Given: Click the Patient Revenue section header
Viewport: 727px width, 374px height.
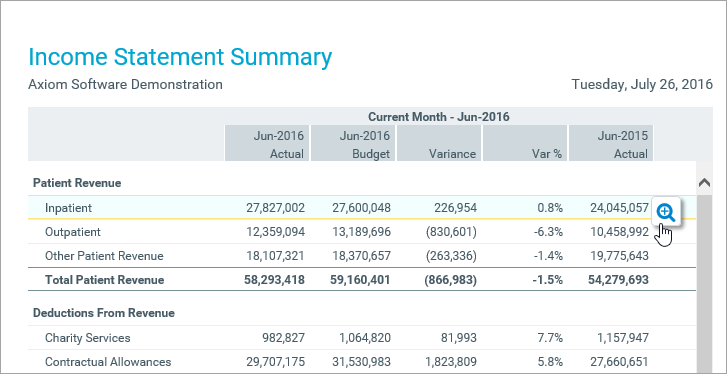Looking at the screenshot, I should point(77,183).
